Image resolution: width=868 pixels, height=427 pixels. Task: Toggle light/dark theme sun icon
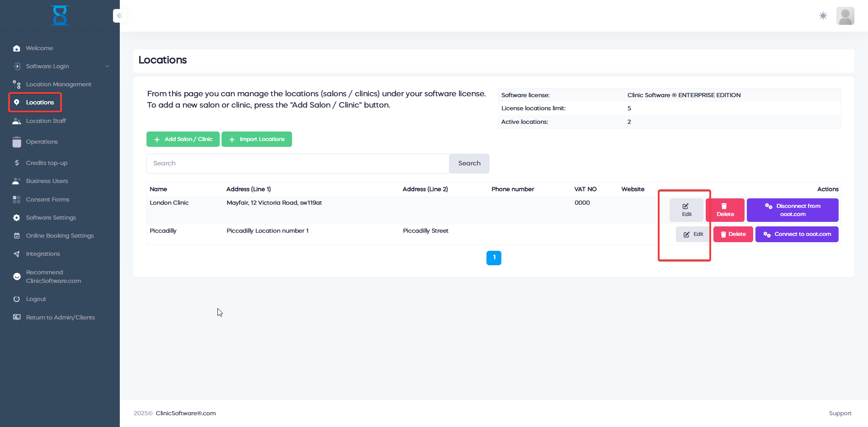point(823,16)
